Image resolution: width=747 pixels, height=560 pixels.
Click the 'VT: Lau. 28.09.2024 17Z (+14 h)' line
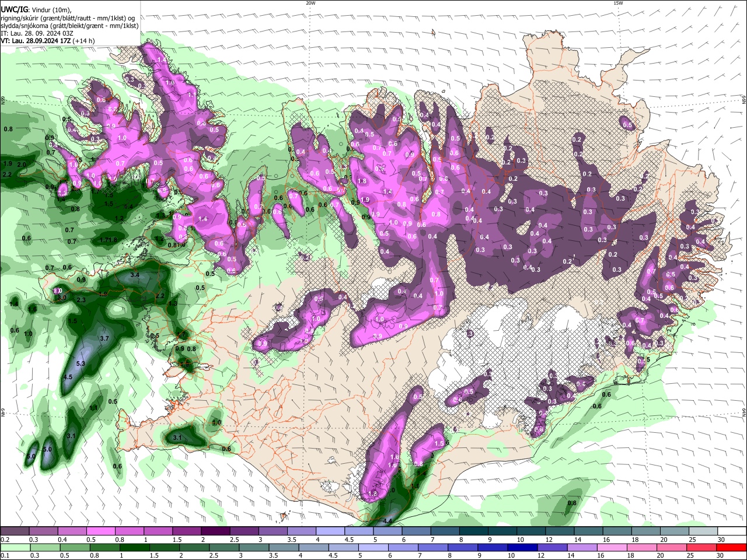pyautogui.click(x=47, y=41)
